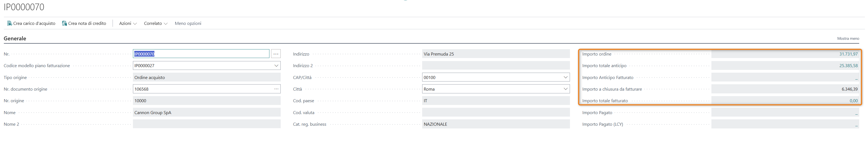Expand the Città dropdown arrow

(566, 89)
